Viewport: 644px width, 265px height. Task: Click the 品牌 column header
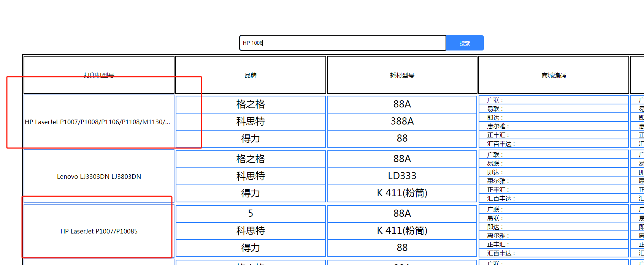[x=251, y=75]
